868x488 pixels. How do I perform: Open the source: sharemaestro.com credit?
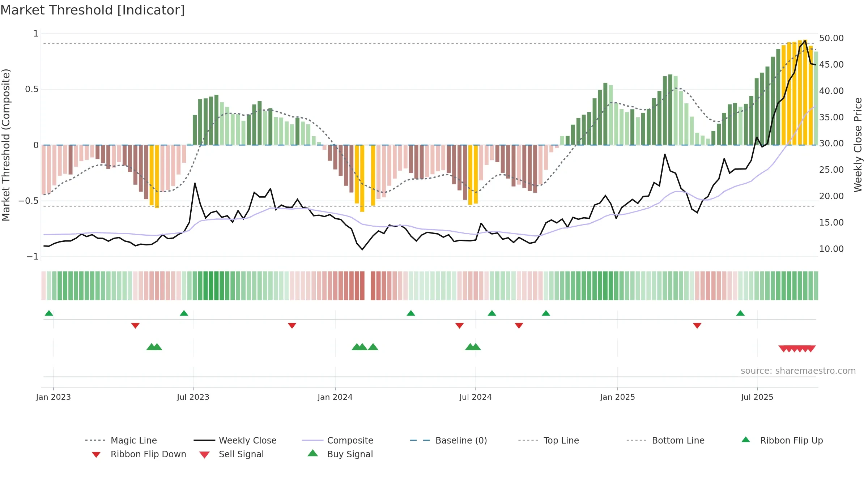pyautogui.click(x=798, y=371)
